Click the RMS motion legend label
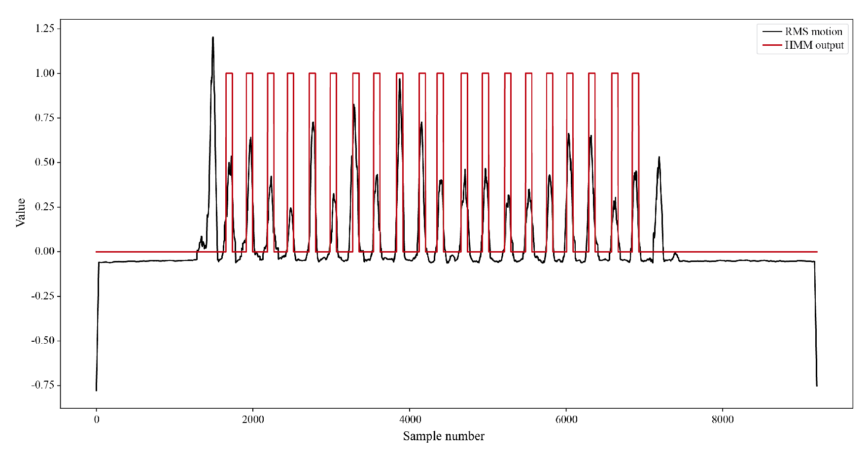 point(813,32)
